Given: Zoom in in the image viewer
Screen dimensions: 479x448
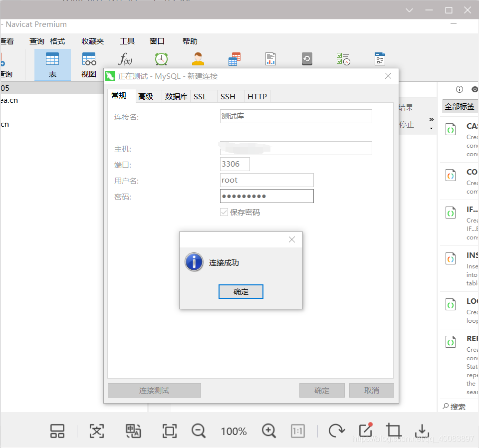Looking at the screenshot, I should pos(269,431).
